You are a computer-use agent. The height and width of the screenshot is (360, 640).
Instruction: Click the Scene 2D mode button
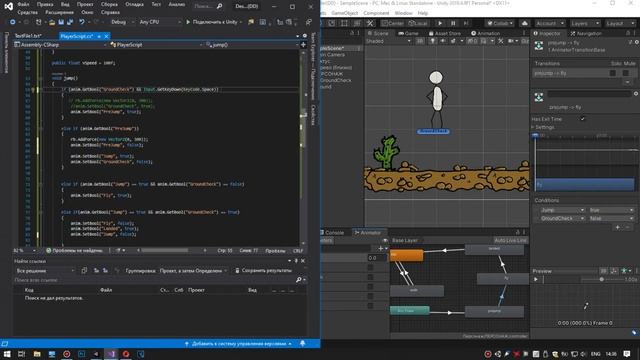pos(420,41)
